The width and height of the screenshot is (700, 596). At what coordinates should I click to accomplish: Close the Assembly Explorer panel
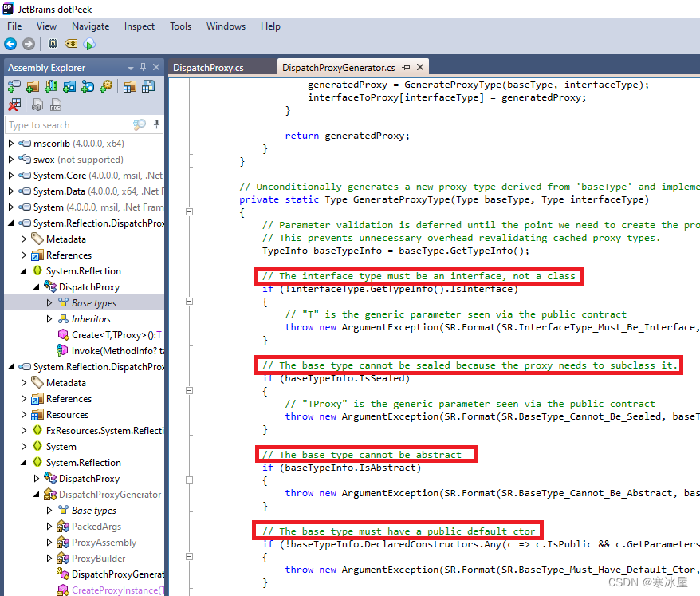[x=156, y=67]
